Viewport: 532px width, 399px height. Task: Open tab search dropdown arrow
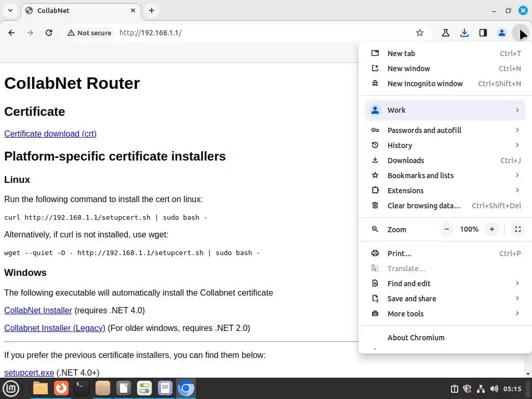click(x=10, y=10)
